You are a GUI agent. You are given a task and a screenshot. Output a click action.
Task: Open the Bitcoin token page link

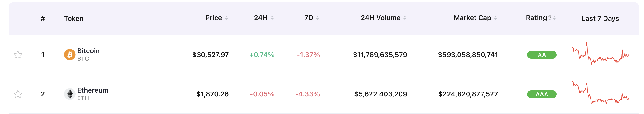pyautogui.click(x=88, y=51)
